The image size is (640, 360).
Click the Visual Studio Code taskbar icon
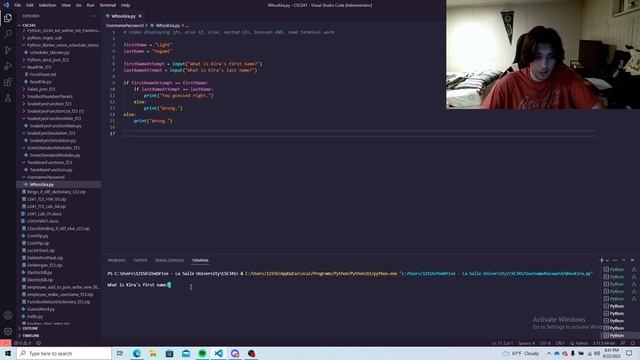tap(218, 353)
